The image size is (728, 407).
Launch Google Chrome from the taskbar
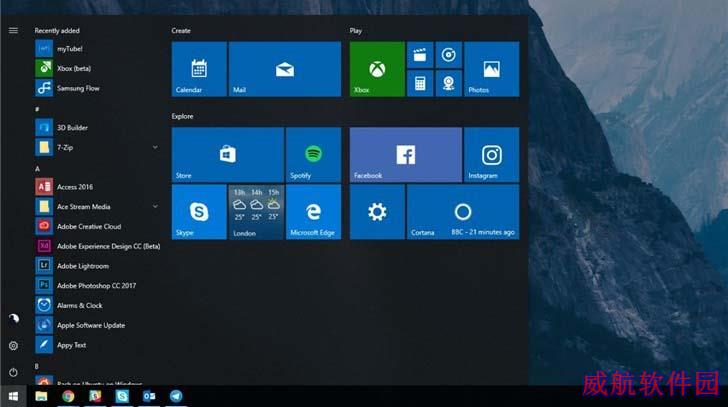tap(68, 396)
